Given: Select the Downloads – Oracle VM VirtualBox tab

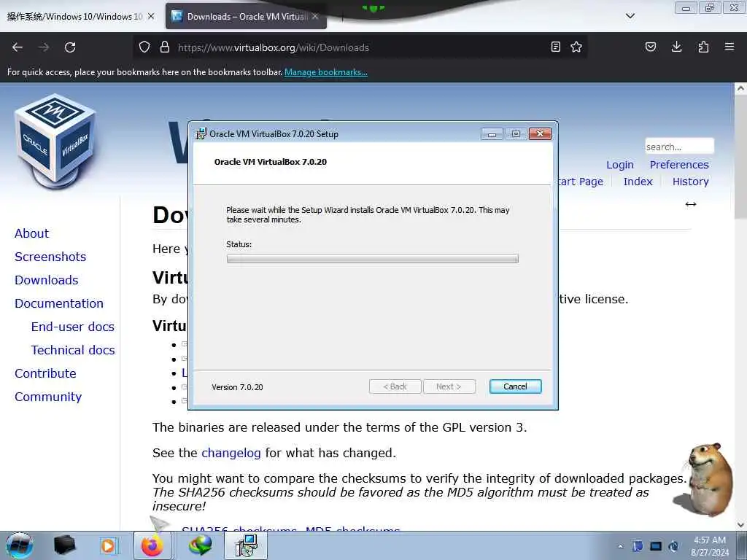Looking at the screenshot, I should click(246, 16).
